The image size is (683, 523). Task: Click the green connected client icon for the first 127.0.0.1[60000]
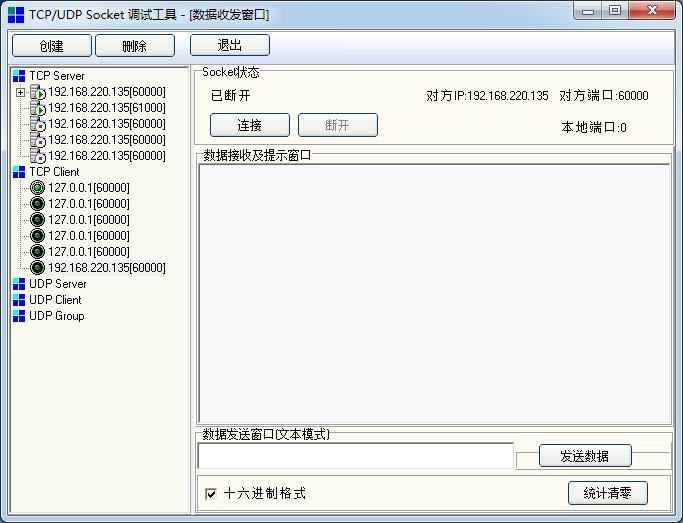pos(37,188)
